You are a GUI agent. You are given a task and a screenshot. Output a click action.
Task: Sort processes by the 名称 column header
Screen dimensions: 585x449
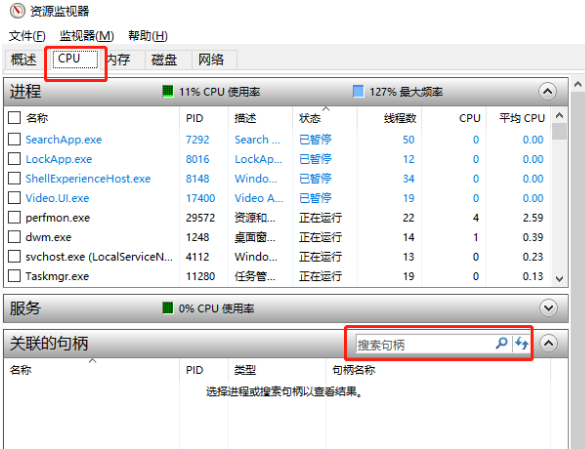37,118
